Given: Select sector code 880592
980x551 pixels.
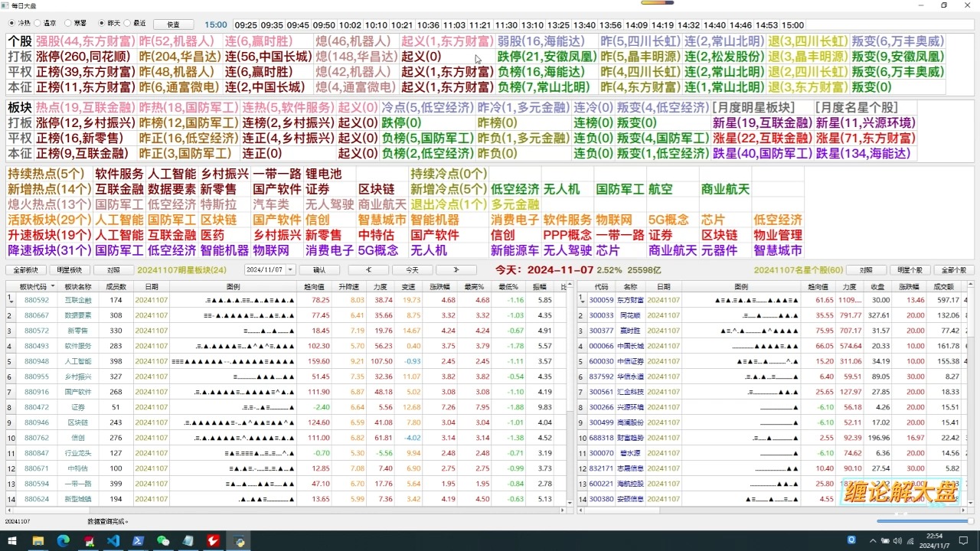Looking at the screenshot, I should tap(36, 300).
